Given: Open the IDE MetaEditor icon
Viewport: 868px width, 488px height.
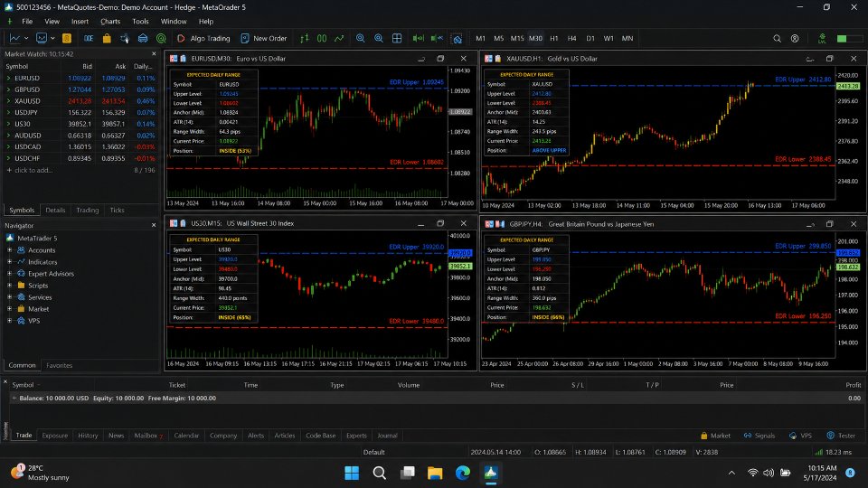Looking at the screenshot, I should click(89, 38).
